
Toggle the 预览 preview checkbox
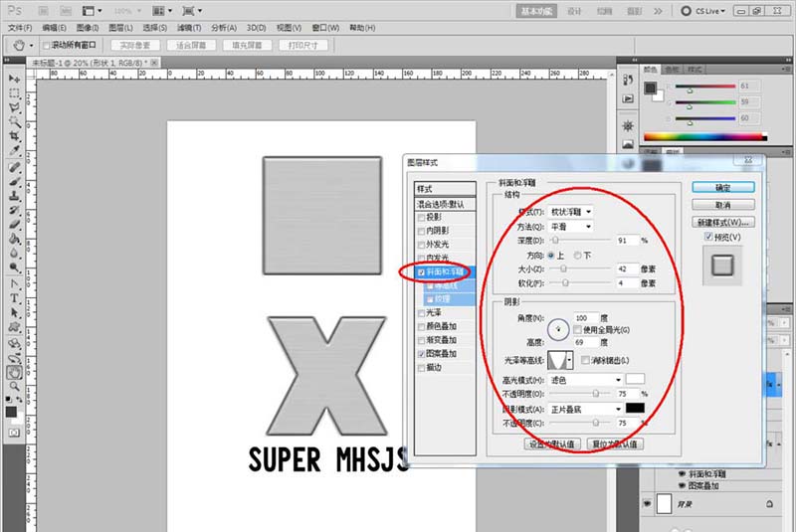pyautogui.click(x=708, y=237)
